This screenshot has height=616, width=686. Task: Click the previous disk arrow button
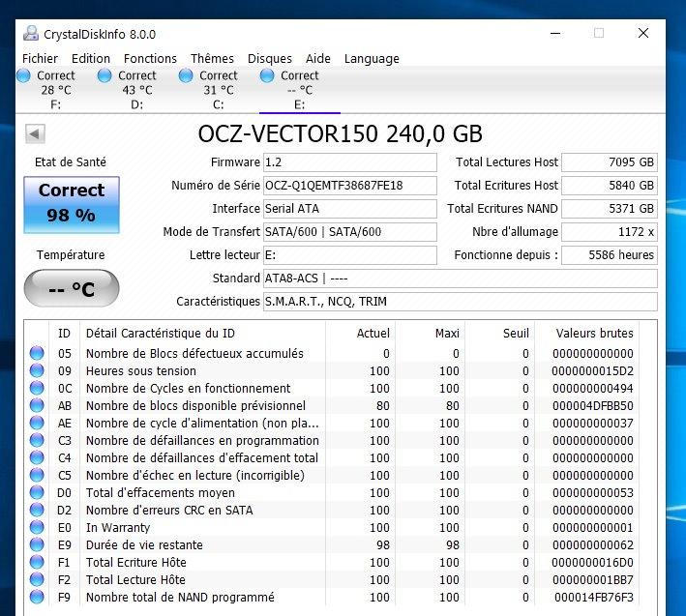click(35, 133)
